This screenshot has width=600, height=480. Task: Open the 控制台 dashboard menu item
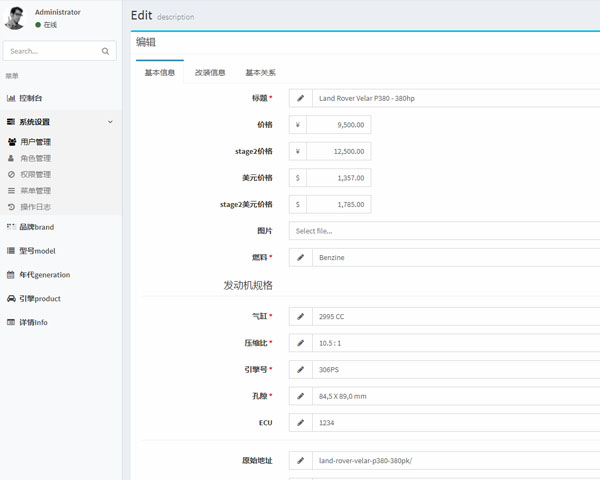click(x=30, y=98)
